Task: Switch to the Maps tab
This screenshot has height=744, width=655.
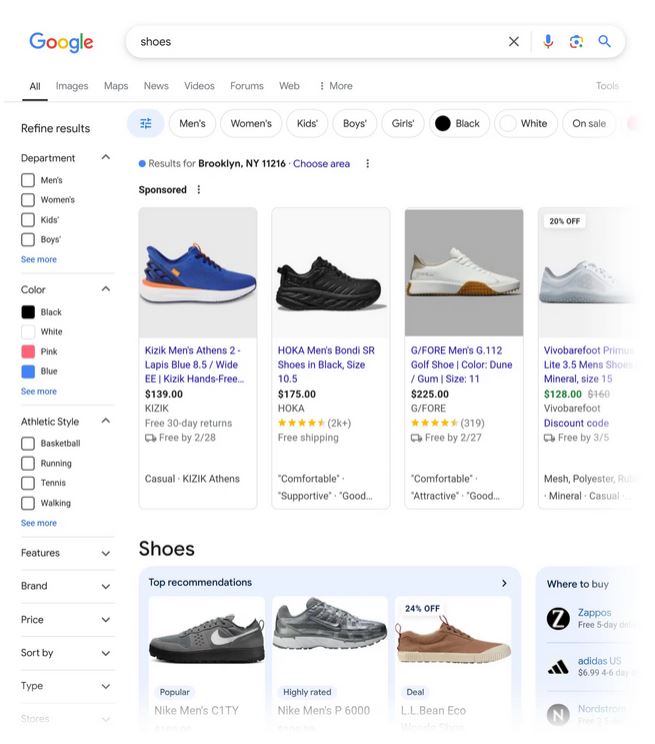Action: point(116,86)
